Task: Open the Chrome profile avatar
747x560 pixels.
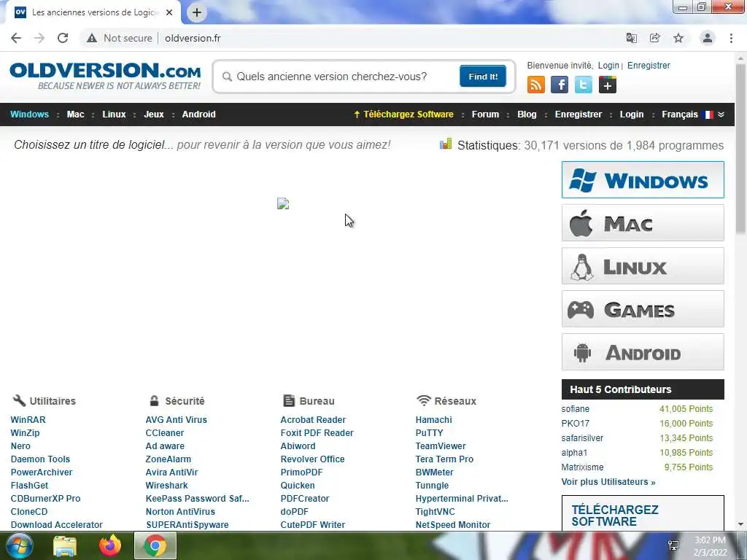Action: point(708,38)
